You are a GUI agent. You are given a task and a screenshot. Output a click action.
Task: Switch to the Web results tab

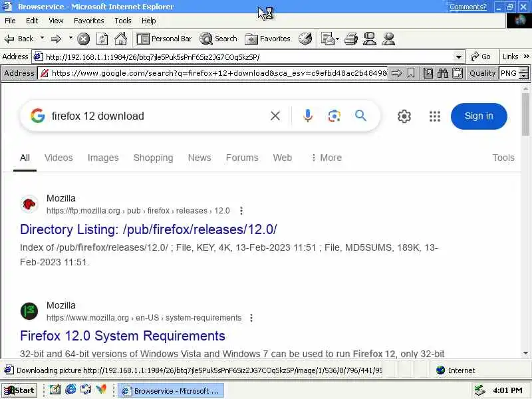[282, 158]
